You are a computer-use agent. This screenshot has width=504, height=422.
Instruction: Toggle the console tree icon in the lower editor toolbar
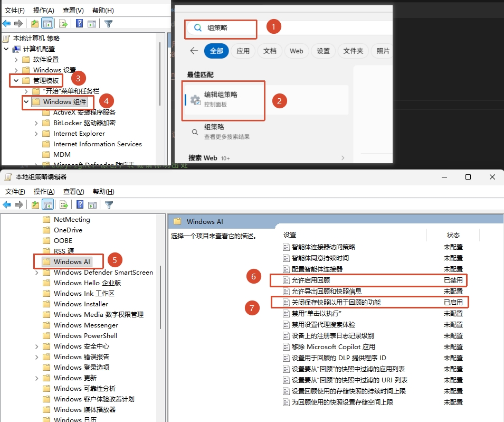(48, 204)
